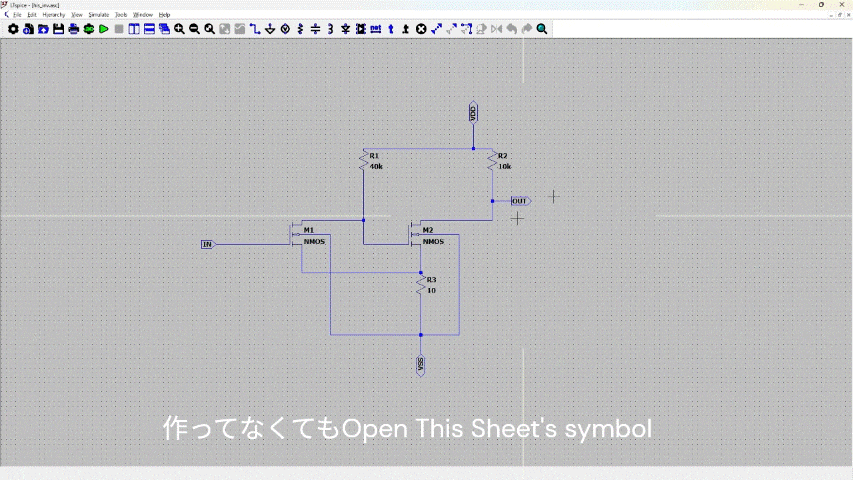853x480 pixels.
Task: Select the VSS port at the bottom
Action: pyautogui.click(x=421, y=365)
